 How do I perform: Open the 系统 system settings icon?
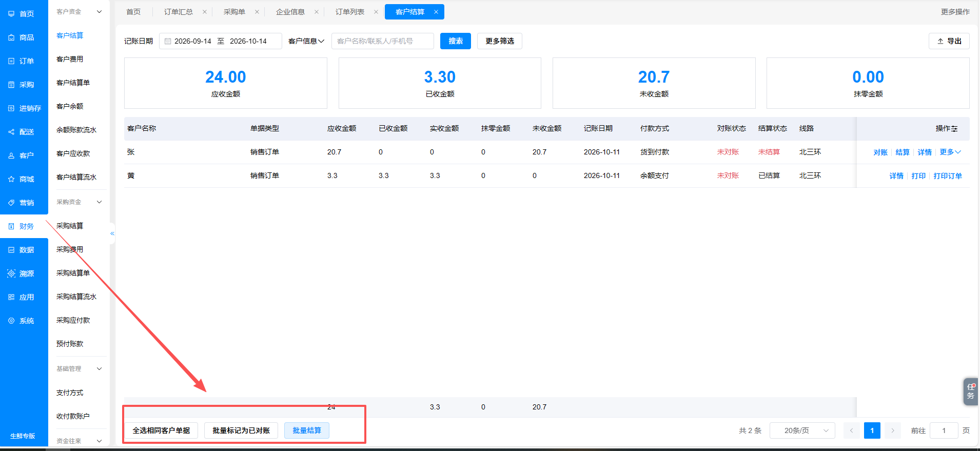click(x=11, y=321)
